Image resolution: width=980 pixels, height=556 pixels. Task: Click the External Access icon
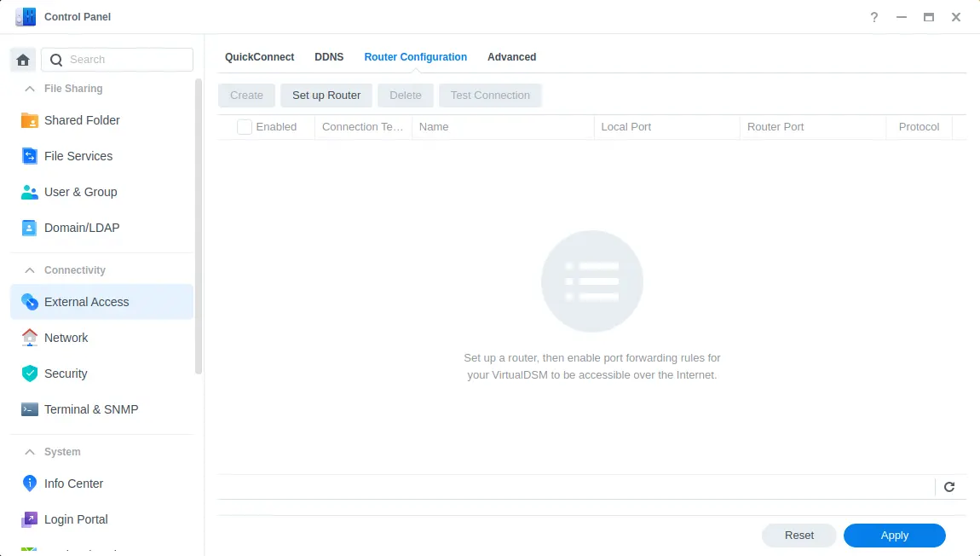coord(29,302)
